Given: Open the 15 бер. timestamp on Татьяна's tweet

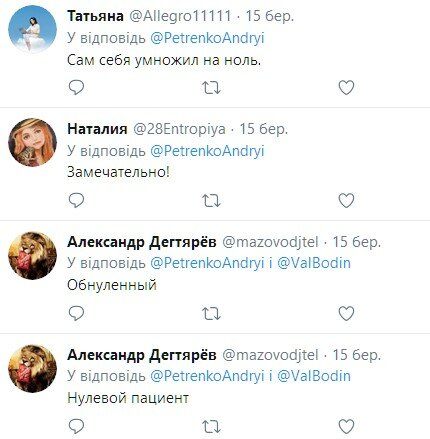Looking at the screenshot, I should (270, 16).
